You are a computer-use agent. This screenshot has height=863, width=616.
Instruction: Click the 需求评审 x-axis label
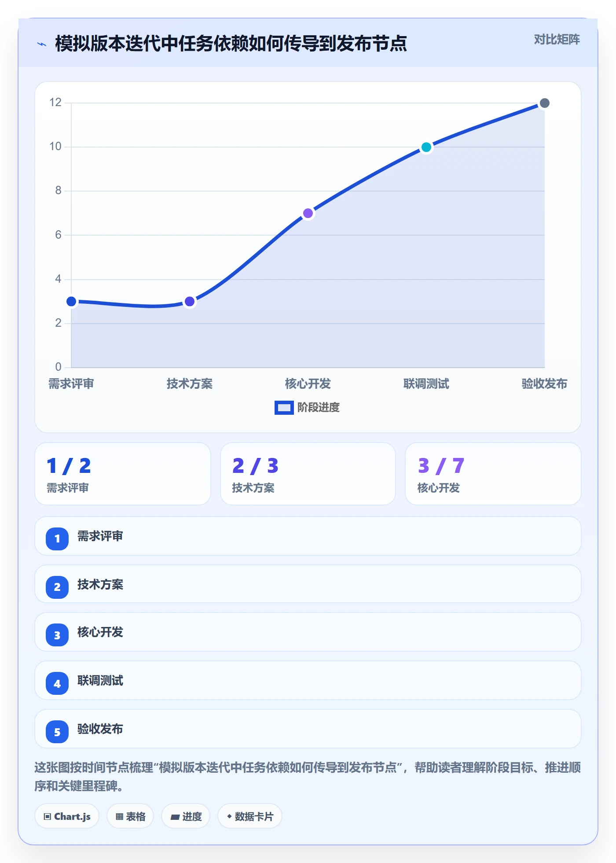(71, 384)
